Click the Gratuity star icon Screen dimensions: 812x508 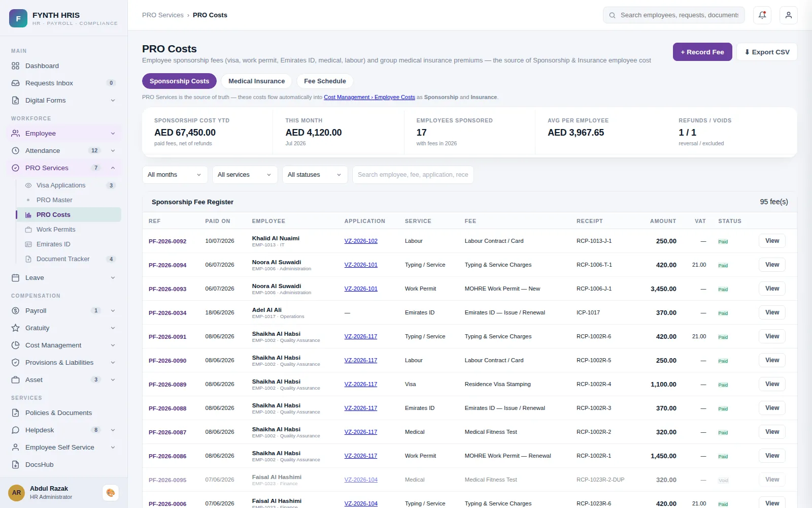(x=16, y=328)
